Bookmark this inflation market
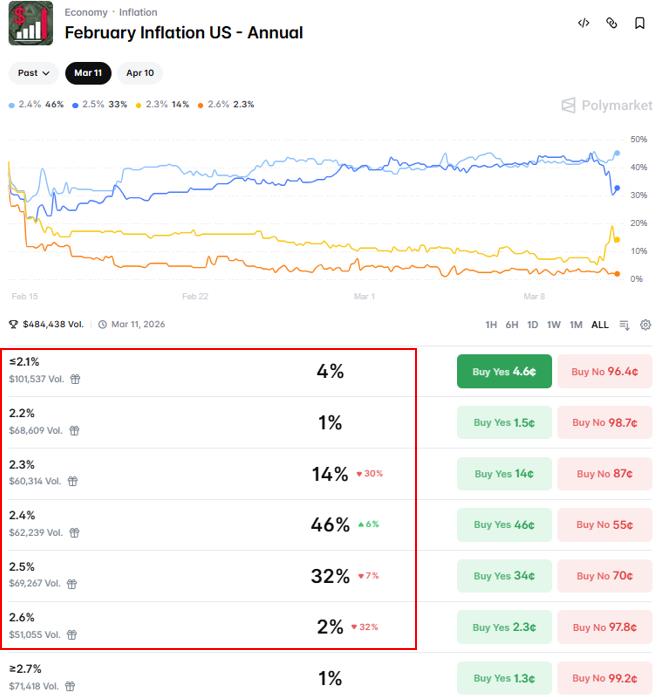Image resolution: width=660 pixels, height=697 pixels. 640,23
